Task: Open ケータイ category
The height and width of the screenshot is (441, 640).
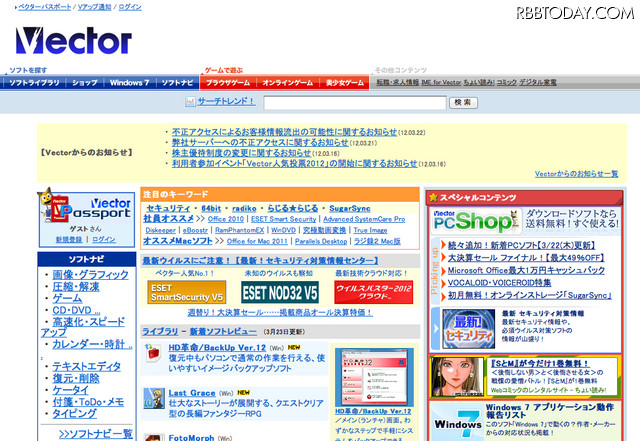Action: point(70,390)
